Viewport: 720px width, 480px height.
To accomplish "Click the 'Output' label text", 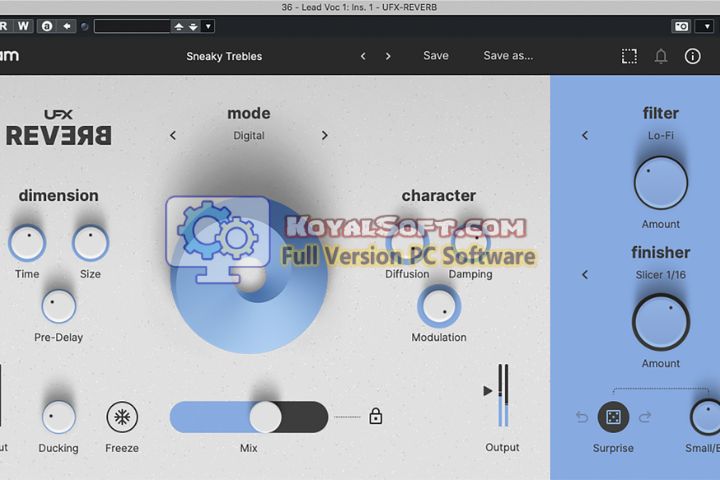I will [502, 447].
